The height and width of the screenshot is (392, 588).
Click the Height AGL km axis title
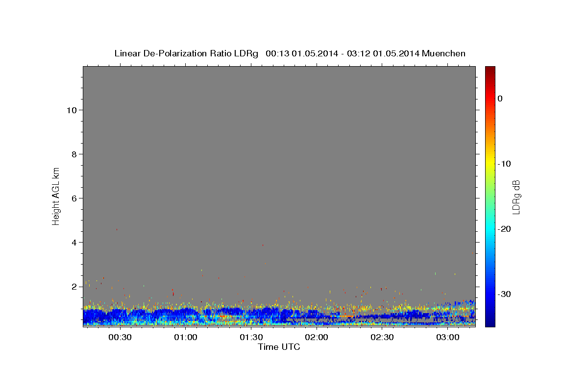click(56, 196)
